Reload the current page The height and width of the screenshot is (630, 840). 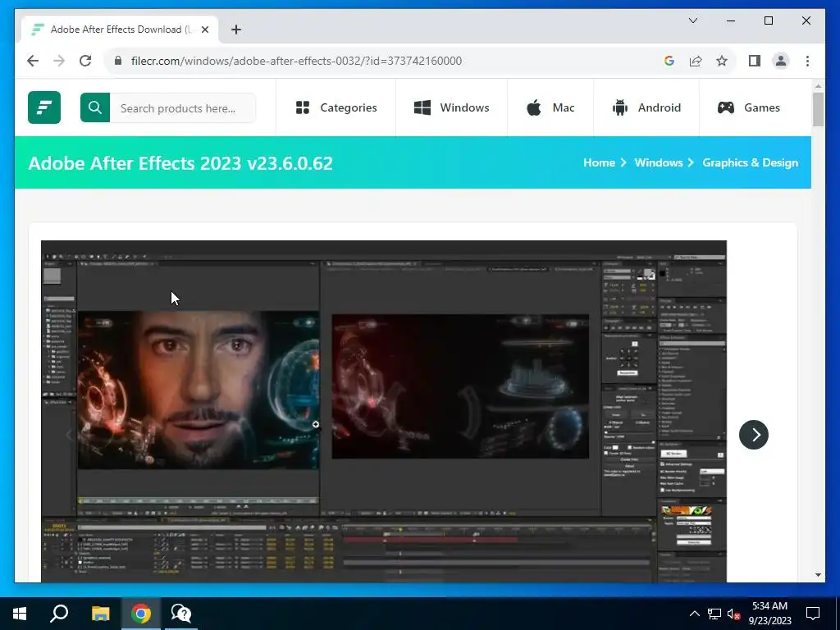pos(85,61)
